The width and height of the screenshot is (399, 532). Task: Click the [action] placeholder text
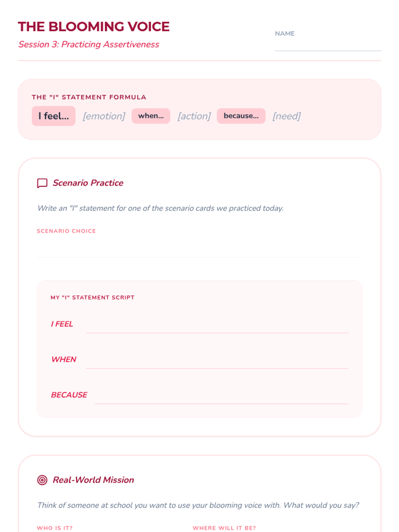coord(194,116)
